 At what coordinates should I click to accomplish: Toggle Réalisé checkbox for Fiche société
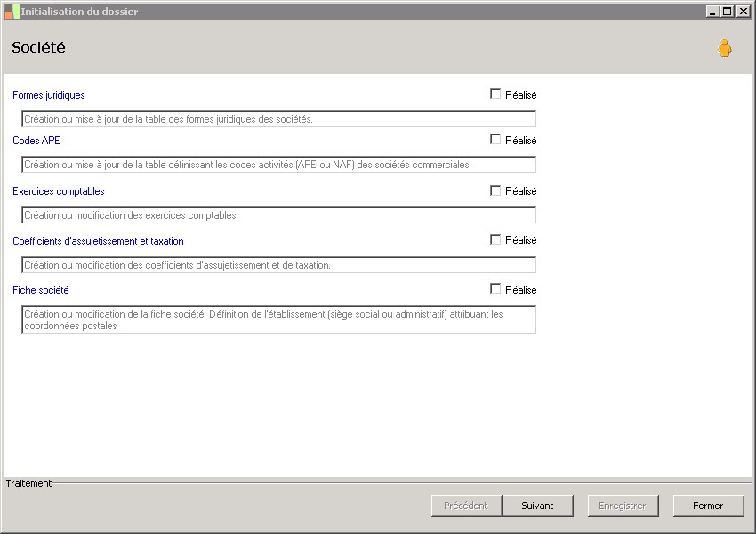[495, 288]
